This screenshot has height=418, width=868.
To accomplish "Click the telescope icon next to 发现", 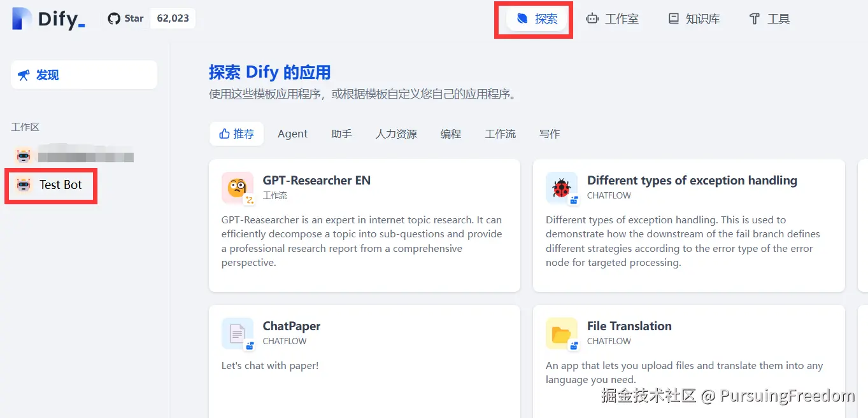I will [x=24, y=75].
